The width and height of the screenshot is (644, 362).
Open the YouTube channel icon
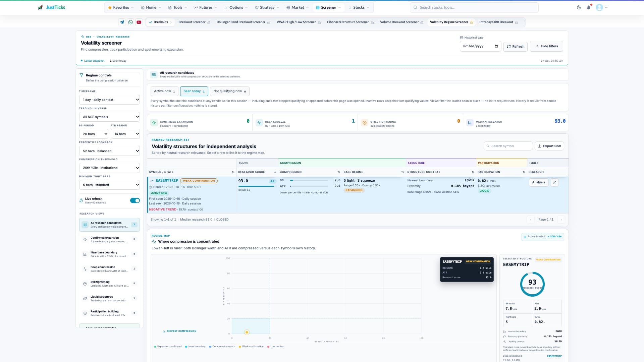139,22
